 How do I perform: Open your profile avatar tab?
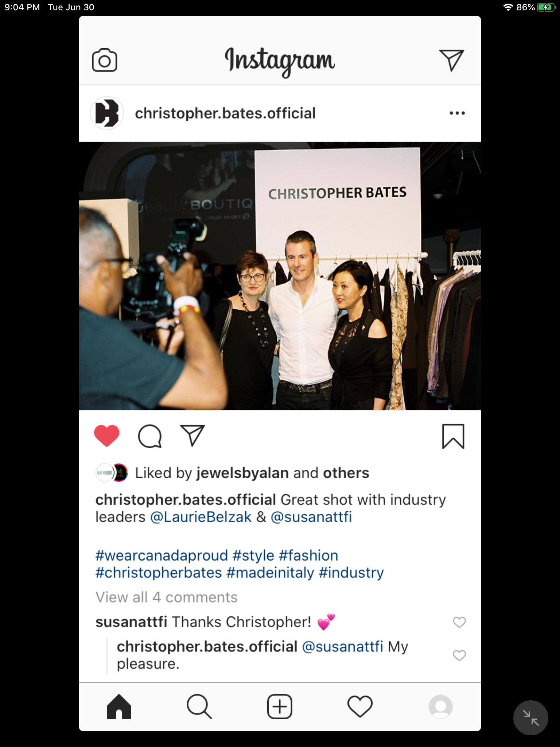440,707
